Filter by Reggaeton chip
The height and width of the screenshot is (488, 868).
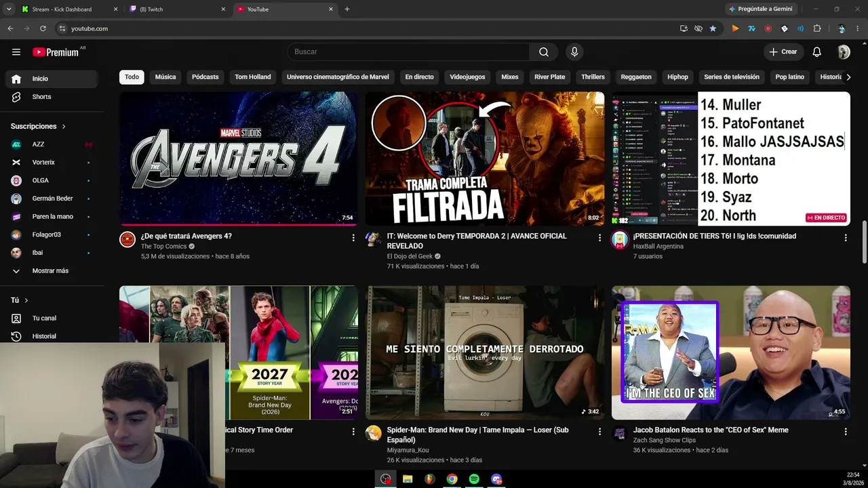click(x=636, y=77)
